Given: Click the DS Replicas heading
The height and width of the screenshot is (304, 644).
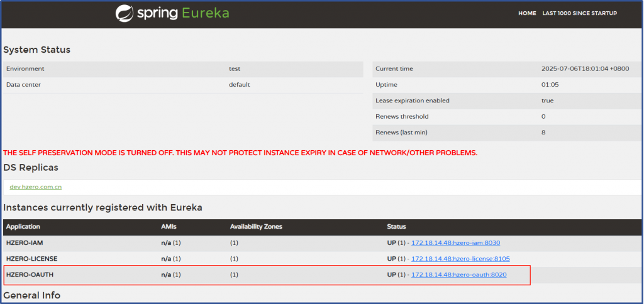Looking at the screenshot, I should pos(31,167).
